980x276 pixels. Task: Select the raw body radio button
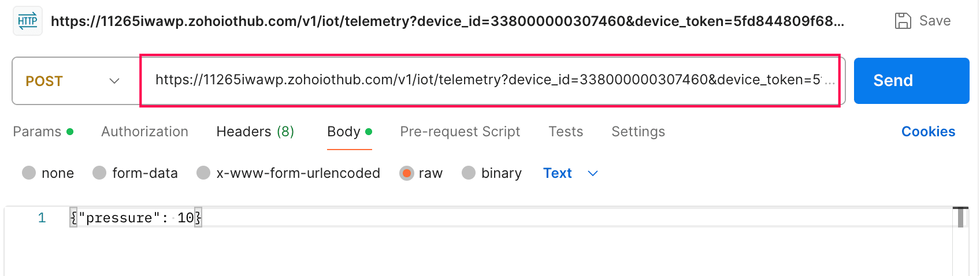click(407, 173)
